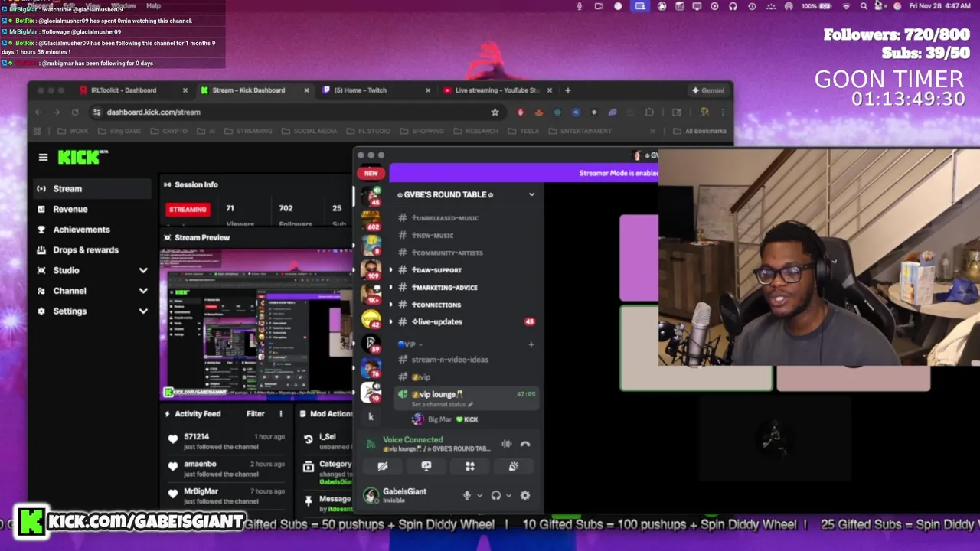Click the Stream Preview thumbnail
Viewport: 980px width, 551px height.
tap(256, 324)
